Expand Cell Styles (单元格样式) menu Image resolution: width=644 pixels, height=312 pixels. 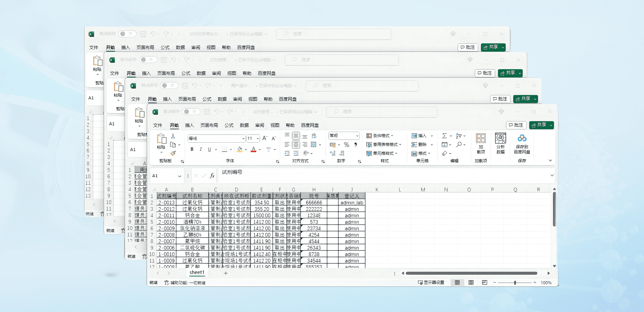click(381, 153)
